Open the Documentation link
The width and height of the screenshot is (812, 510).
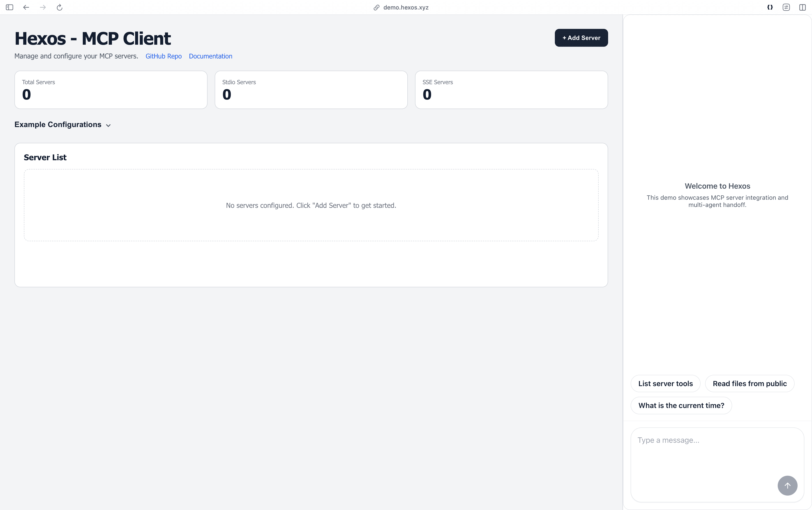(x=210, y=56)
